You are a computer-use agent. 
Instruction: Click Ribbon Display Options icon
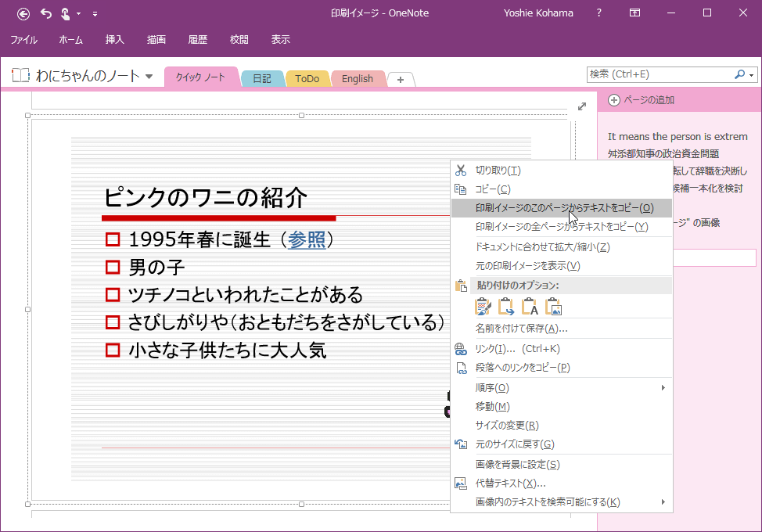634,13
